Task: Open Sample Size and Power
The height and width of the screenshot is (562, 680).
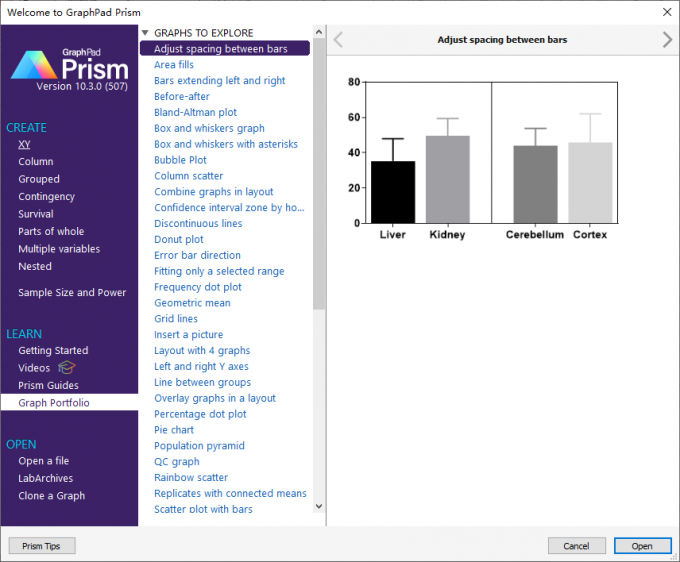Action: coord(72,292)
